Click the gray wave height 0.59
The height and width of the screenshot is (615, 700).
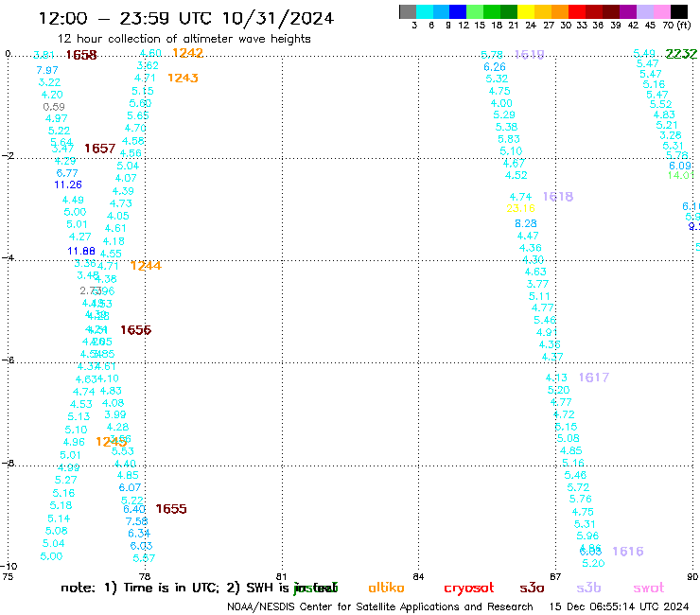54,107
